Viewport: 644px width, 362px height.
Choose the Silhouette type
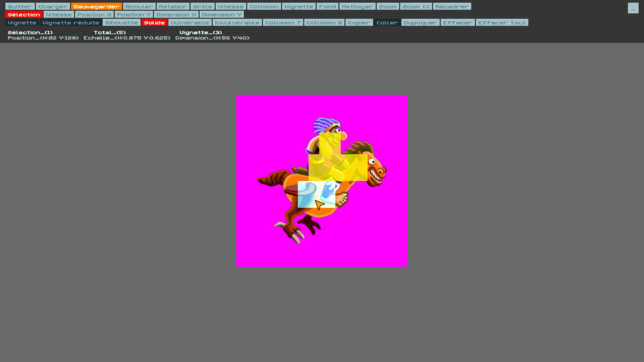point(121,22)
